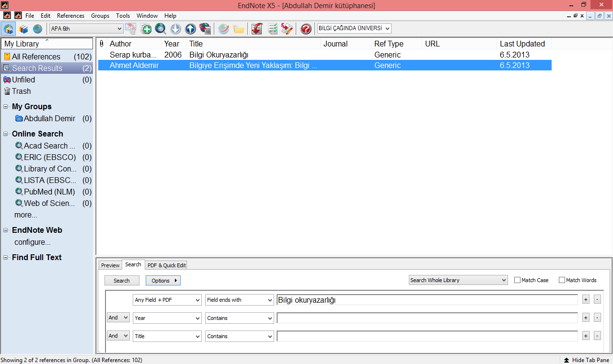Collapse the My Groups section
613x364 pixels.
click(x=6, y=107)
